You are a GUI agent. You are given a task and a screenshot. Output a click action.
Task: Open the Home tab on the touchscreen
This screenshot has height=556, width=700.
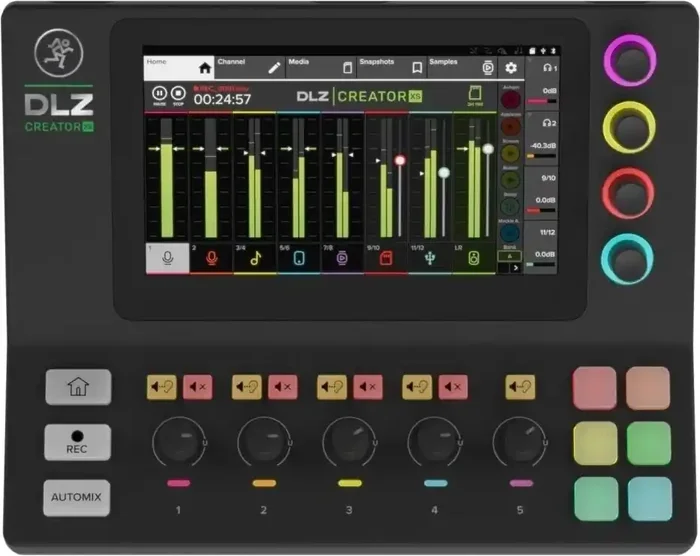[179, 67]
